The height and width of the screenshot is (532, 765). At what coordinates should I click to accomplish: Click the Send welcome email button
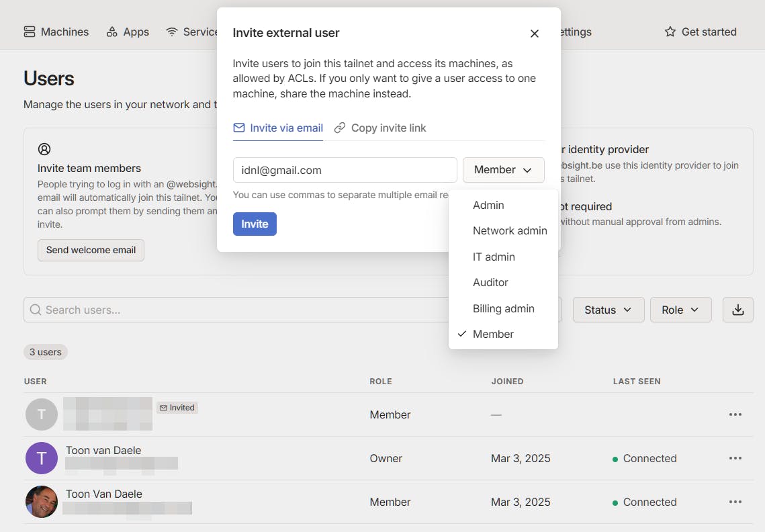click(91, 250)
